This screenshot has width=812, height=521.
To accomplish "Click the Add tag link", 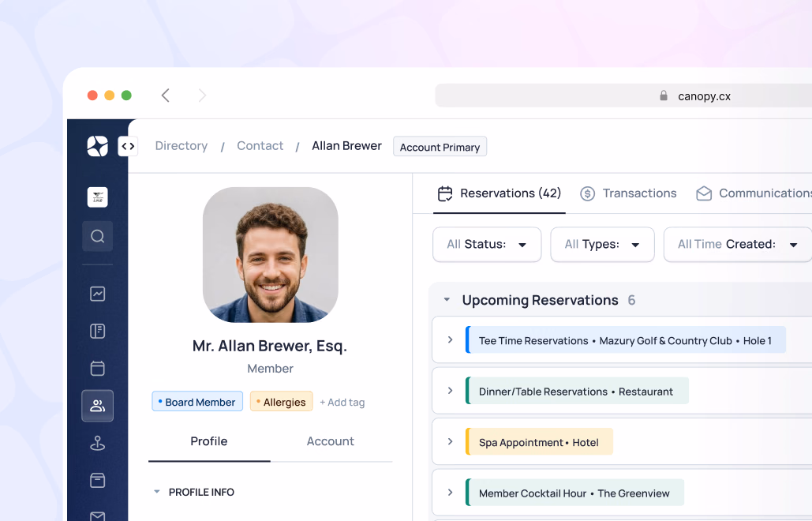I will pyautogui.click(x=342, y=403).
